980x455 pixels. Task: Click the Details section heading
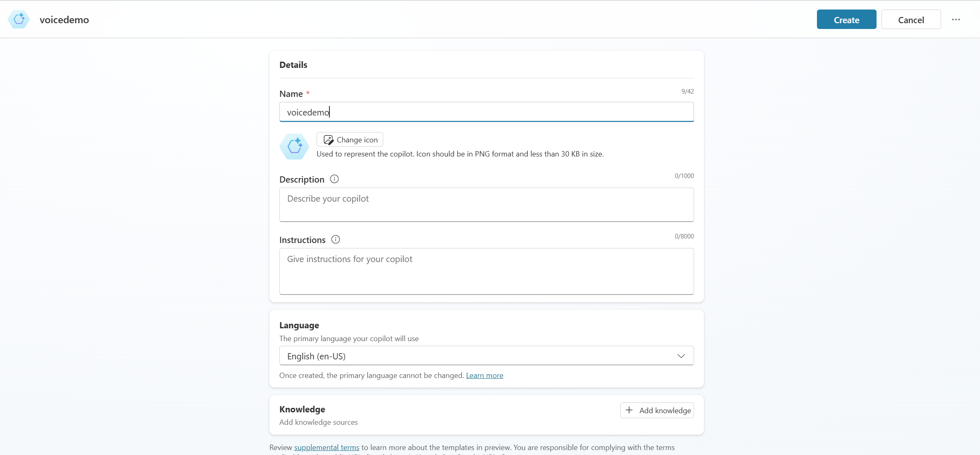click(x=293, y=65)
